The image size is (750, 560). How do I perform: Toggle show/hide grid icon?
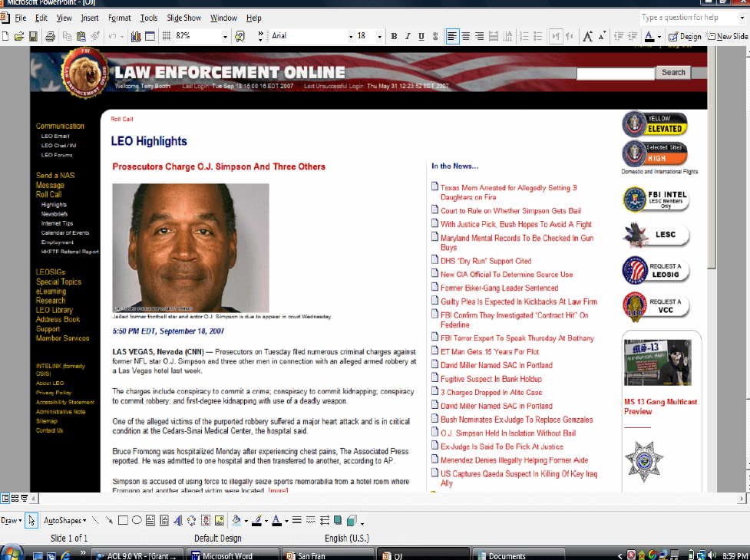167,36
